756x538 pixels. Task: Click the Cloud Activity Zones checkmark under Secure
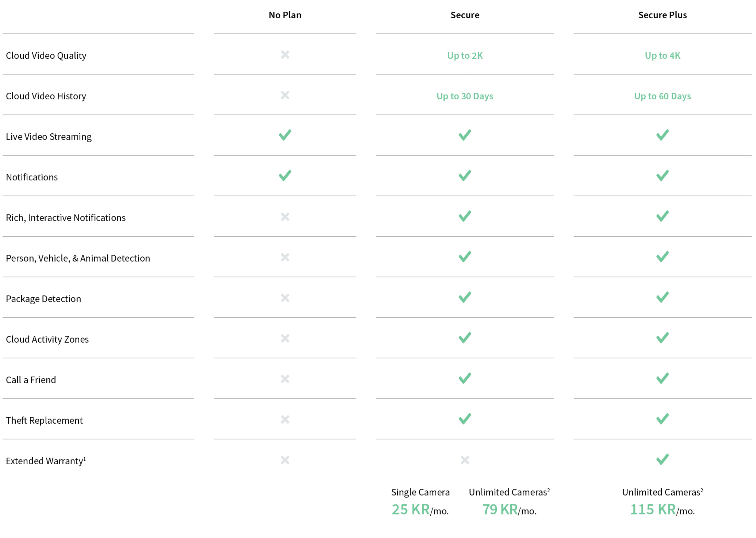pos(465,338)
